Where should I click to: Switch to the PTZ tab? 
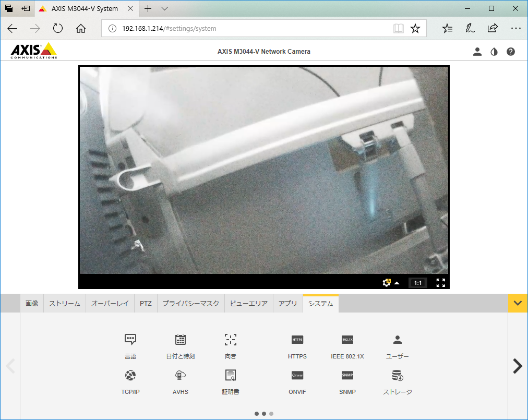(x=146, y=304)
